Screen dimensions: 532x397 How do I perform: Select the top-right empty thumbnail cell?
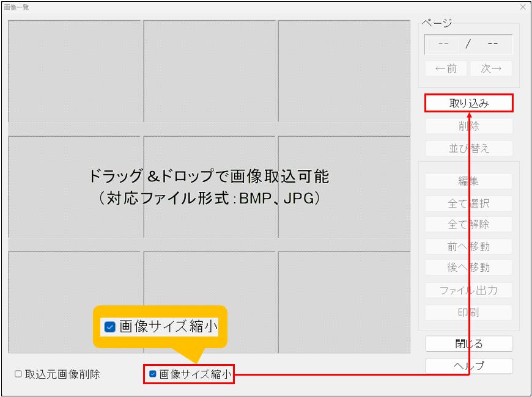click(344, 71)
